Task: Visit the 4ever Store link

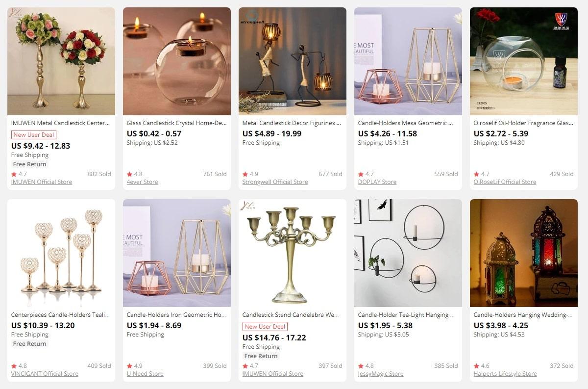Action: [x=142, y=182]
